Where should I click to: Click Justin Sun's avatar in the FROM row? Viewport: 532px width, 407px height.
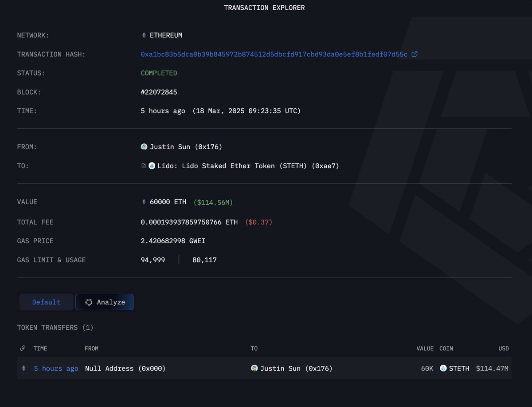coord(144,146)
